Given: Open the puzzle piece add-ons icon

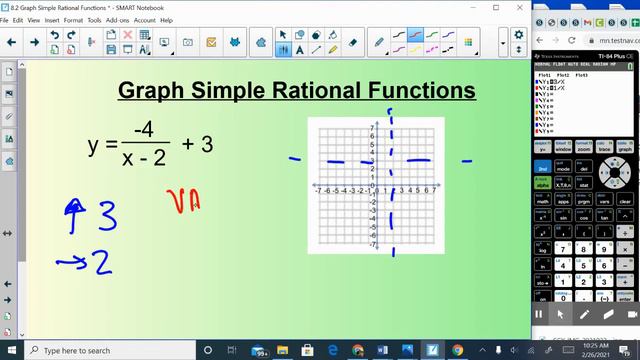Looking at the screenshot, I should pos(261,42).
